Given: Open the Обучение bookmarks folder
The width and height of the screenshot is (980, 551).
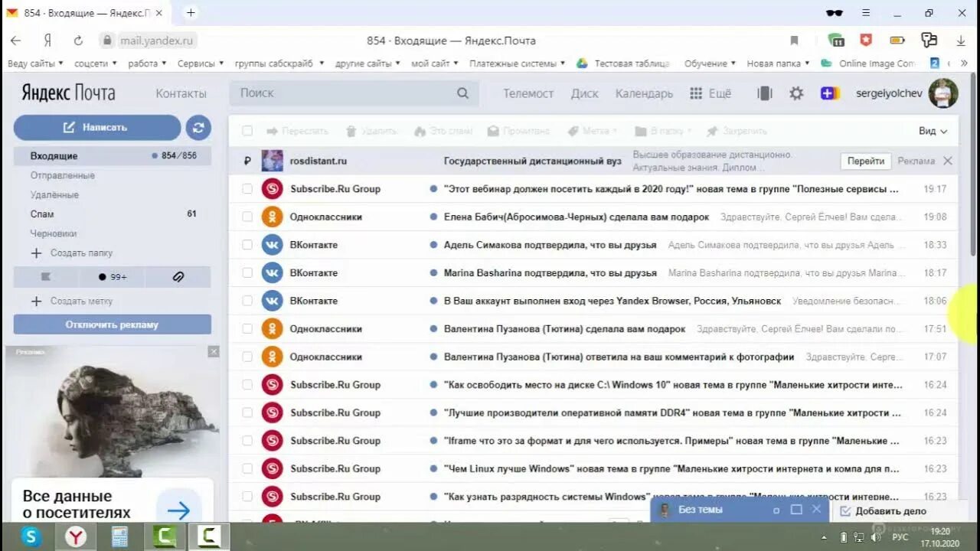Looking at the screenshot, I should [x=710, y=64].
